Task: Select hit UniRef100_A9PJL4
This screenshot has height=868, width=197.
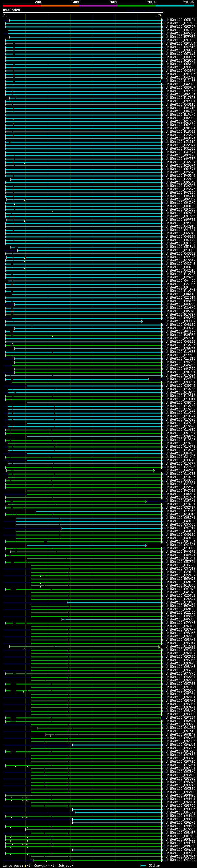Action: click(x=180, y=94)
